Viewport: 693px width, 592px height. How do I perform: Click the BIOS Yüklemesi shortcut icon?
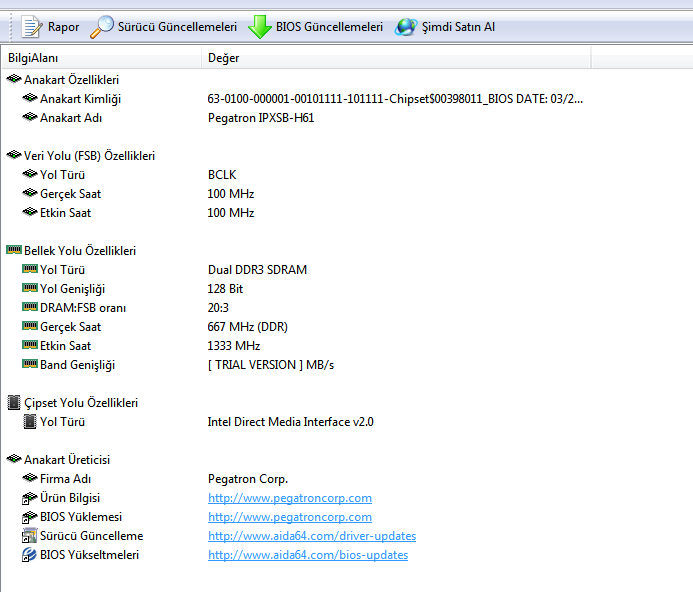29,517
